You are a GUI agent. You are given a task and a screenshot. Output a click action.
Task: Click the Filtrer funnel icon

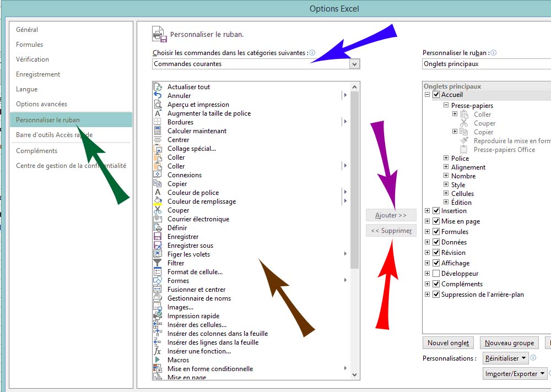click(158, 263)
